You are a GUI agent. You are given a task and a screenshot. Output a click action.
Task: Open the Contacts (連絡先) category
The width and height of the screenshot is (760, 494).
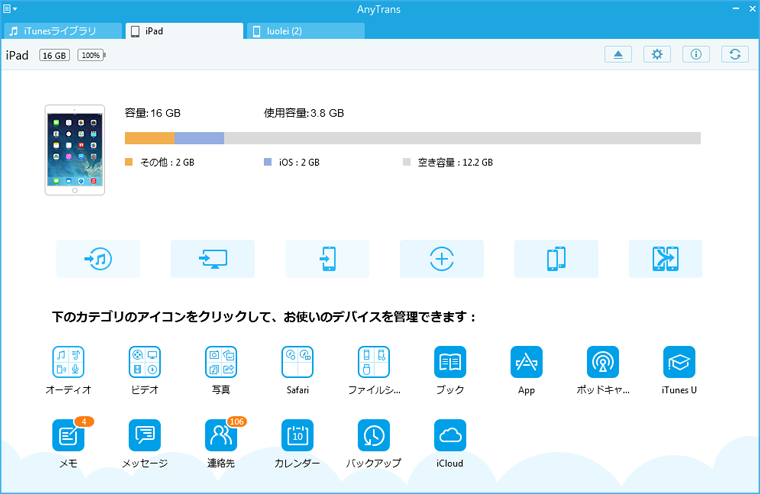coord(221,435)
